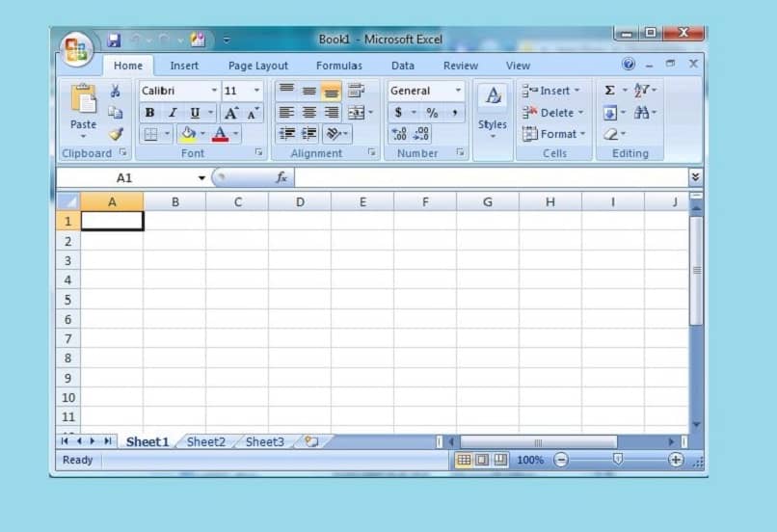Switch to the Insert ribbon tab

click(x=184, y=66)
